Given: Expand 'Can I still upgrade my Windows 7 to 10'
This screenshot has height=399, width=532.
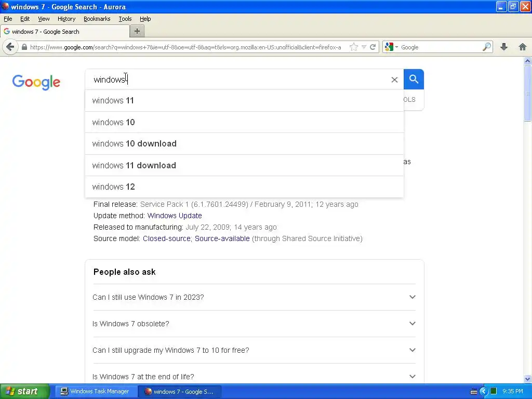Looking at the screenshot, I should pos(254,350).
